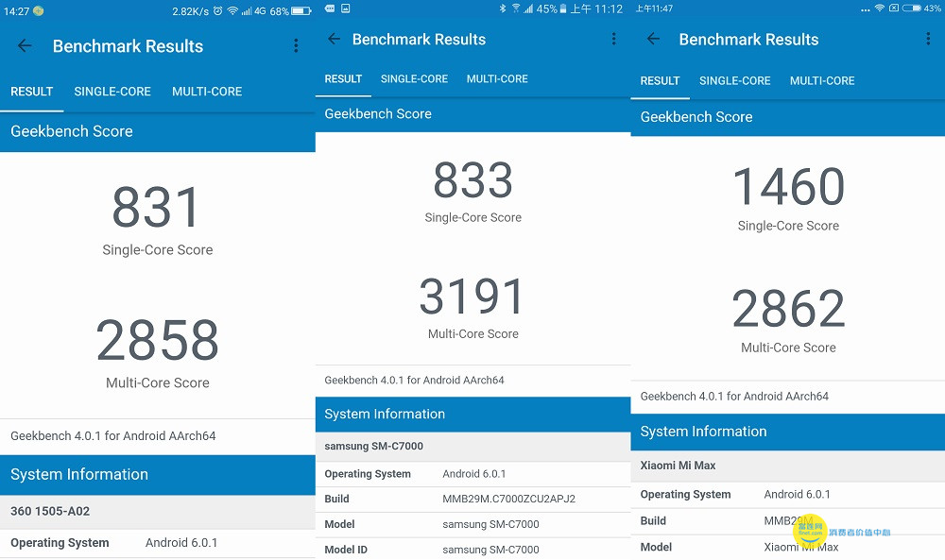Select RESULT tab on 360 1505-A02 screen
Viewport: 945px width, 560px height.
point(32,92)
